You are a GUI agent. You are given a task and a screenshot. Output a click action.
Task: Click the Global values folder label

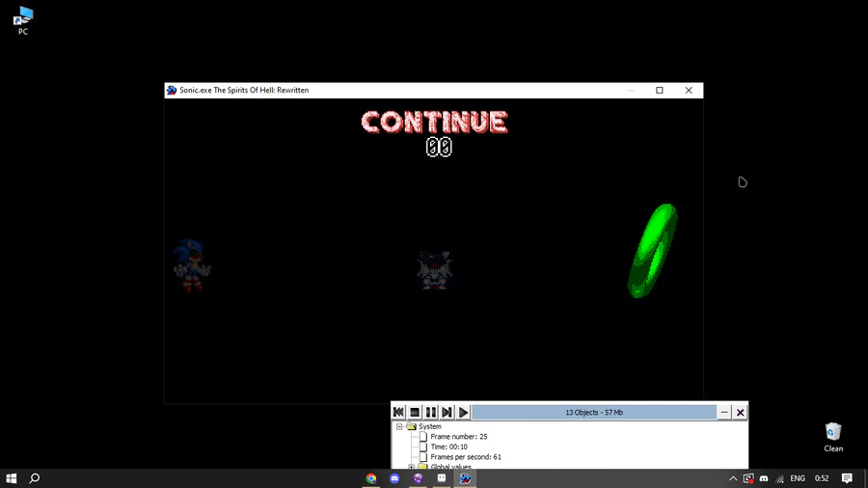450,467
